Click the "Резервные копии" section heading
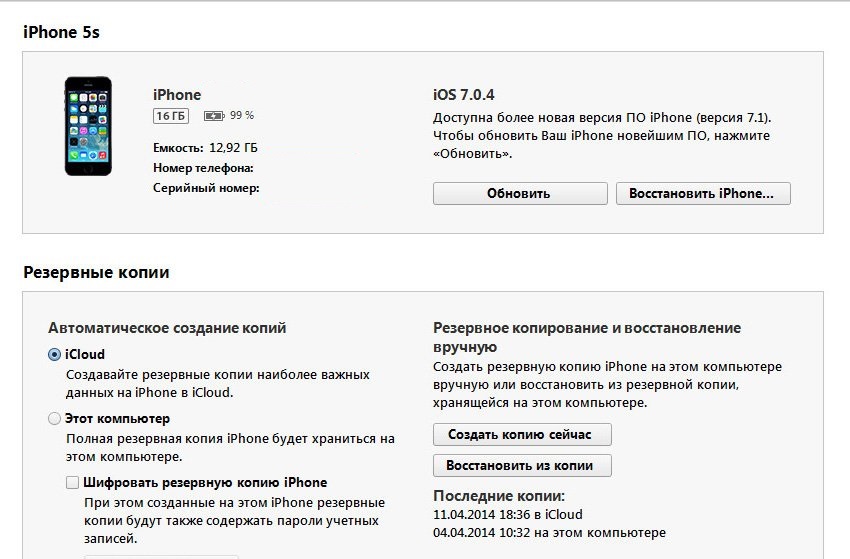850x559 pixels. click(96, 272)
